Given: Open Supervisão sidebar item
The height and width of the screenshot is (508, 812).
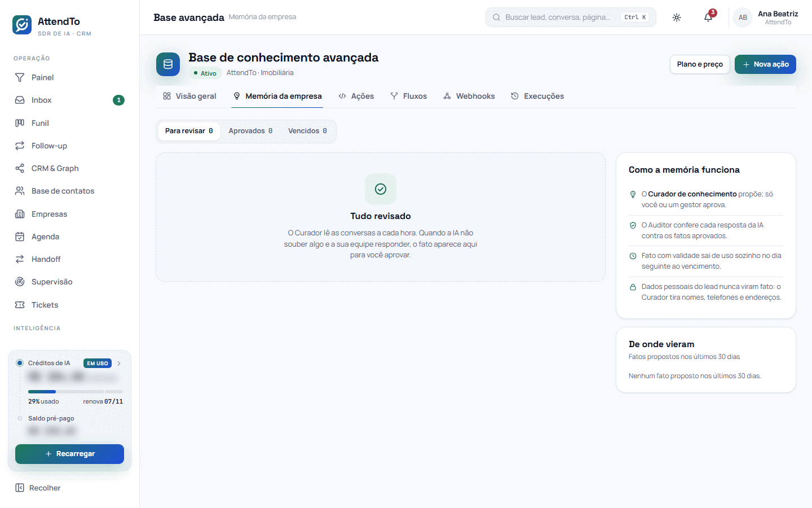Looking at the screenshot, I should [x=69, y=282].
